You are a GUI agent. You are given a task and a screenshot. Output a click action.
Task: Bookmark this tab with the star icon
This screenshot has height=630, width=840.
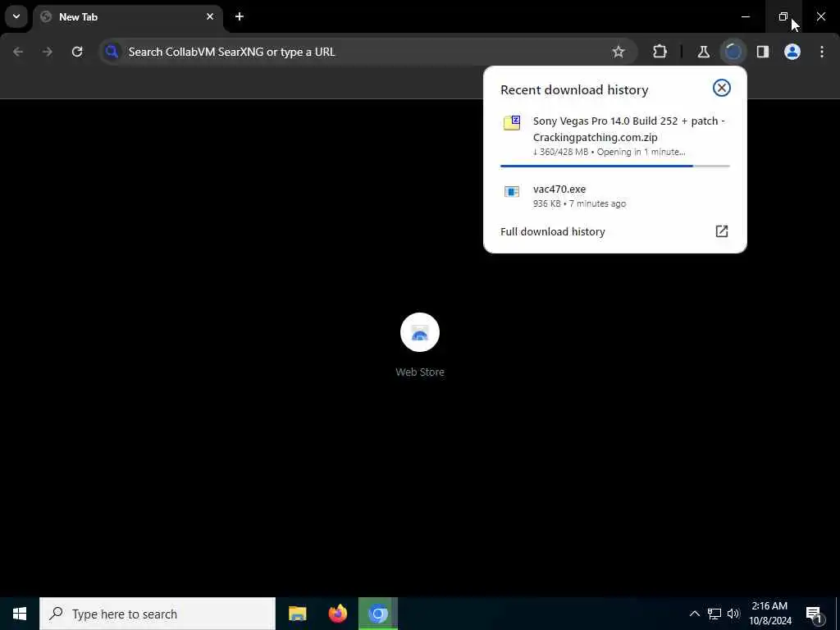click(x=619, y=52)
